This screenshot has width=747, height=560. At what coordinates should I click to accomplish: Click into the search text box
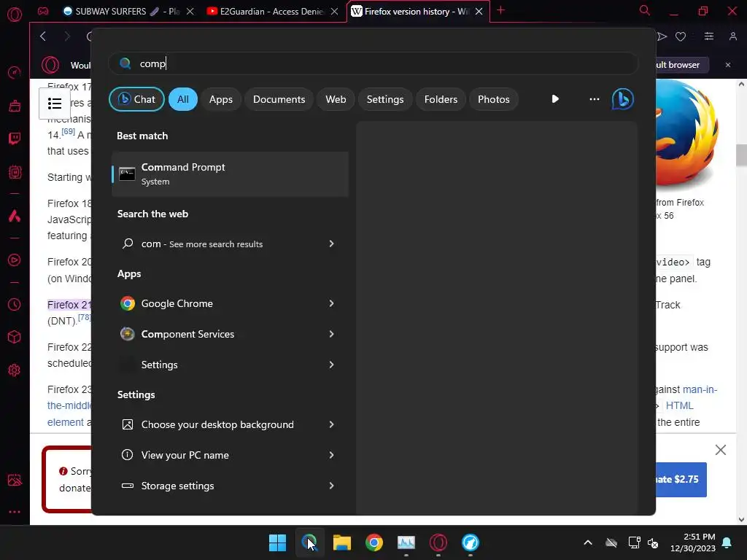tap(373, 64)
